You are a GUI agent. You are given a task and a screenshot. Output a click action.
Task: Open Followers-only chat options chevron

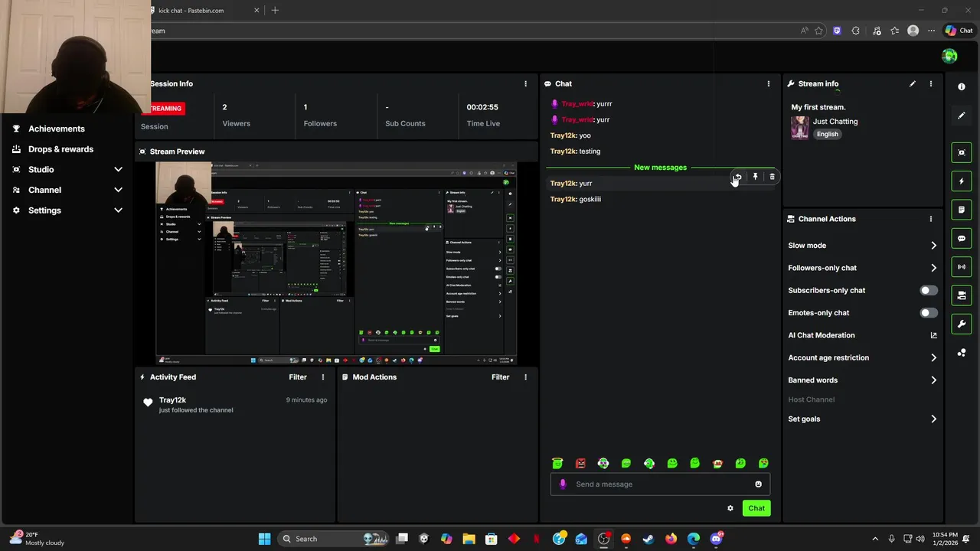point(933,268)
